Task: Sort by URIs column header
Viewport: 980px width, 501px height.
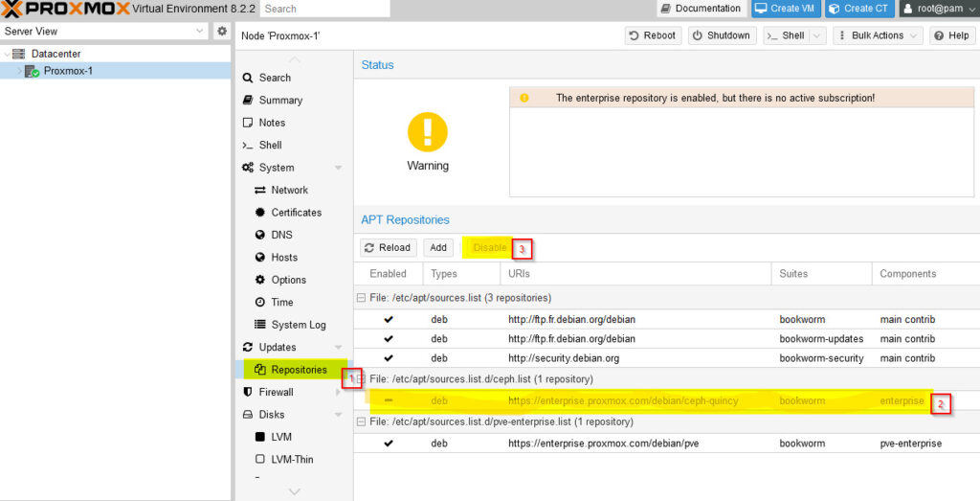Action: 635,274
